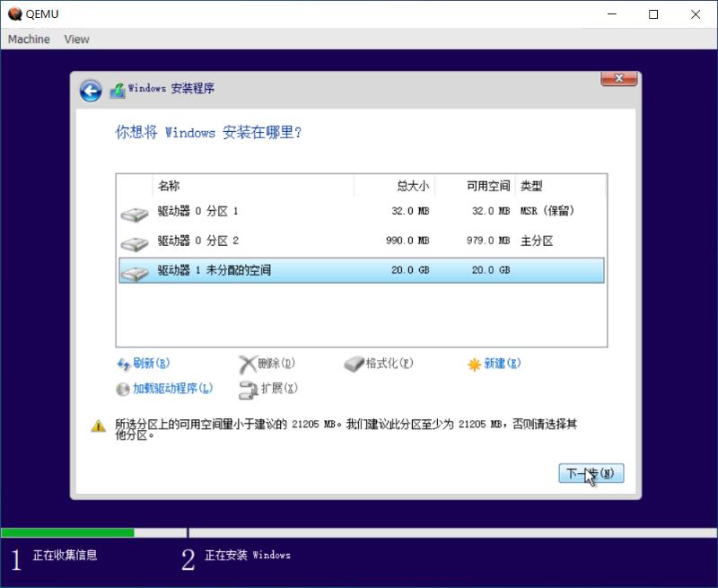Select partition 驱动器 0 分区 2
718x588 pixels.
tap(269, 241)
